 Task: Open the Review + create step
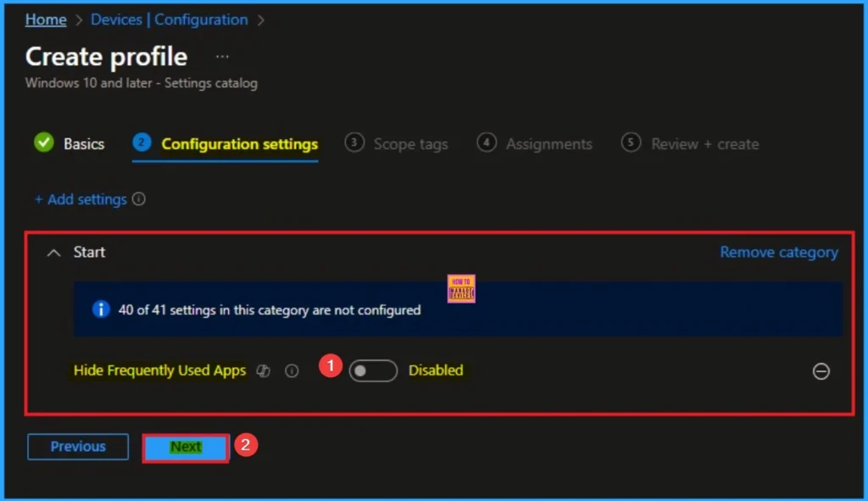point(690,144)
